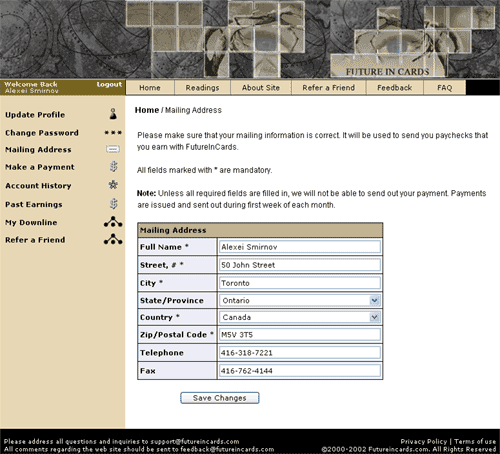Viewport: 500px width, 454px height.
Task: Click the Refer a Friend sidebar network icon
Action: [x=113, y=239]
